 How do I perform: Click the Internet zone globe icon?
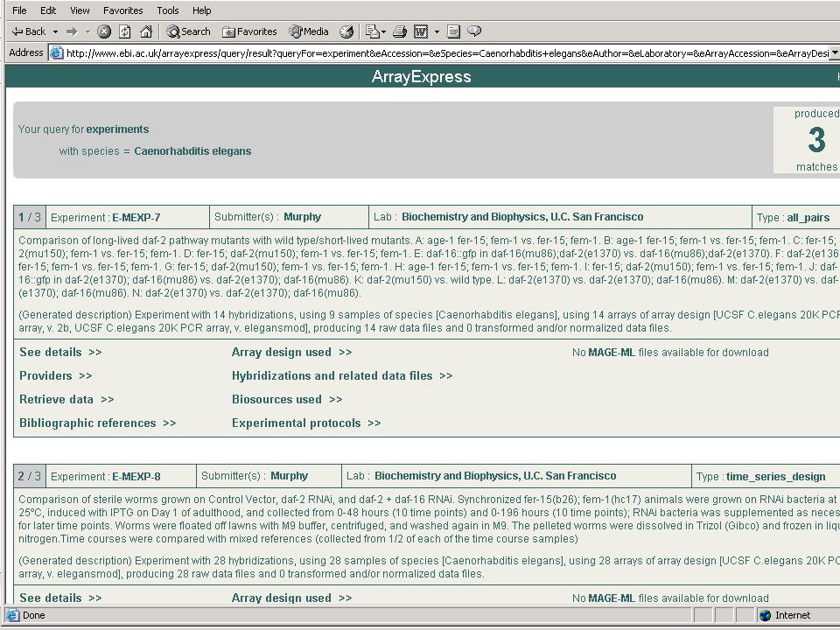[766, 615]
